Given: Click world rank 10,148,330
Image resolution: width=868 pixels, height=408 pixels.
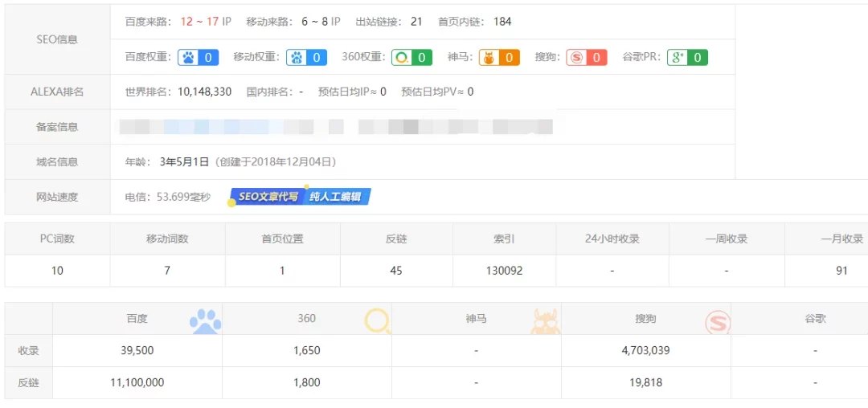Looking at the screenshot, I should coord(204,92).
